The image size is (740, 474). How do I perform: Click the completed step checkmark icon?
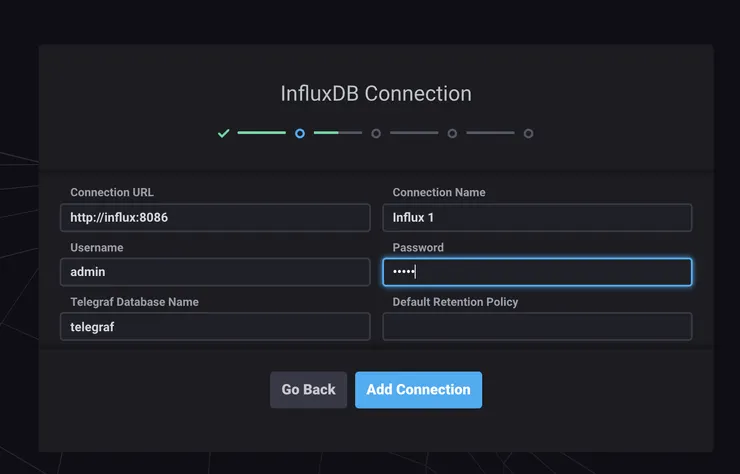[224, 133]
